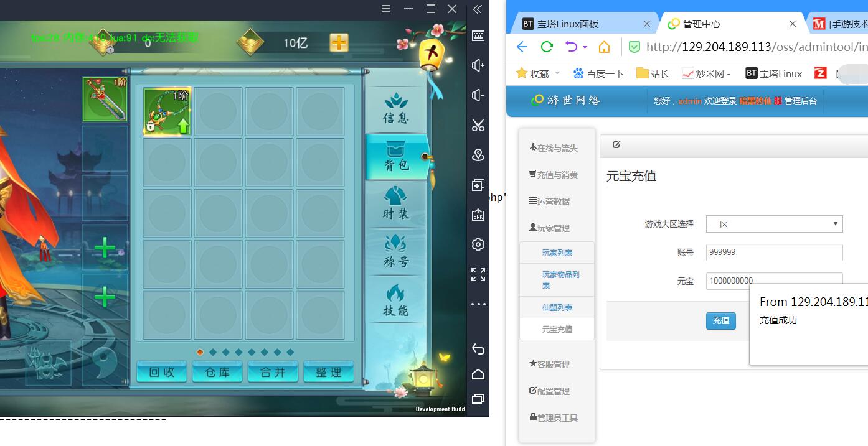
Task: Click the first backpack page indicator dot
Action: point(200,352)
